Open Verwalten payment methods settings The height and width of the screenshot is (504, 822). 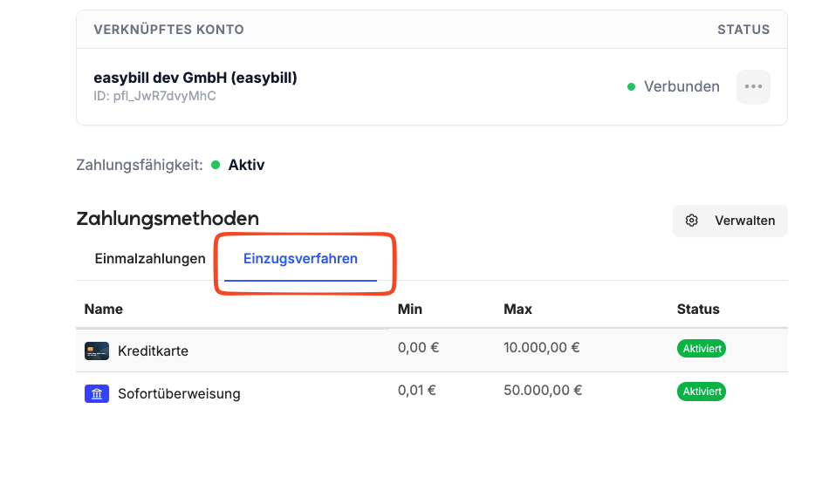730,221
